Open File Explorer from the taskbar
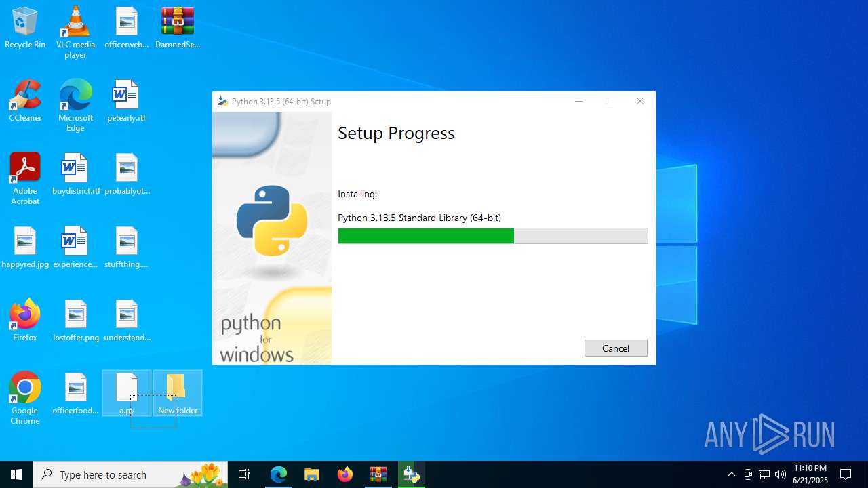The height and width of the screenshot is (488, 868). pyautogui.click(x=312, y=474)
